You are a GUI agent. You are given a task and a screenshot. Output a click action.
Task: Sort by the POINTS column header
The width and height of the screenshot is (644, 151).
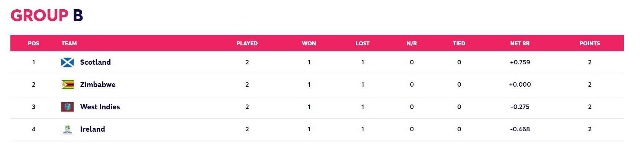point(590,43)
